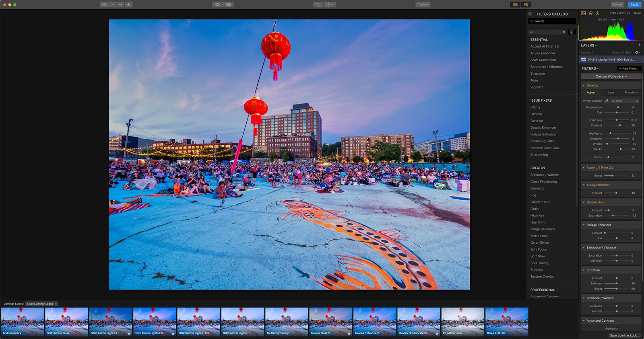Image resolution: width=644 pixels, height=339 pixels.
Task: Open the Tools dropdown menu
Action: [423, 4]
